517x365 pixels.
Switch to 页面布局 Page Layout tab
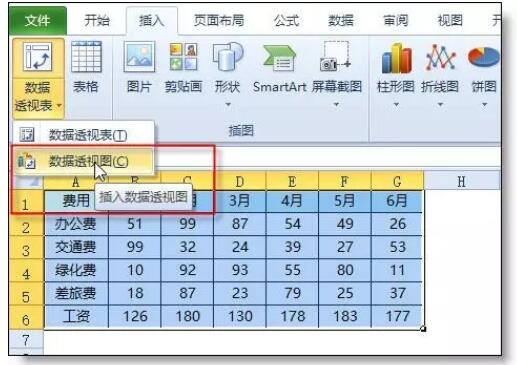(x=219, y=21)
